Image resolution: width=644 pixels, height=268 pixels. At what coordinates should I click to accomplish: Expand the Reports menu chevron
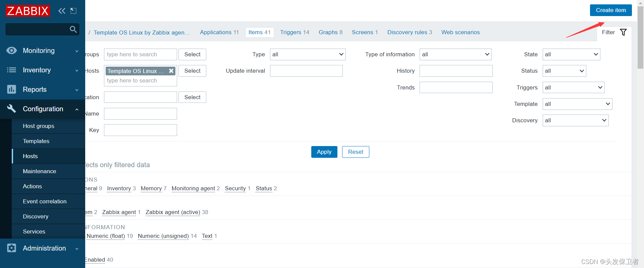click(x=77, y=90)
